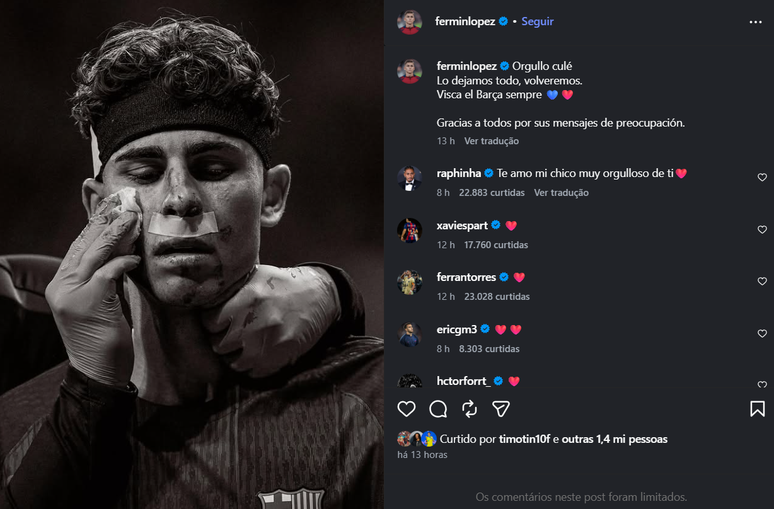
Task: Open the xaviespart username link
Action: [462, 225]
